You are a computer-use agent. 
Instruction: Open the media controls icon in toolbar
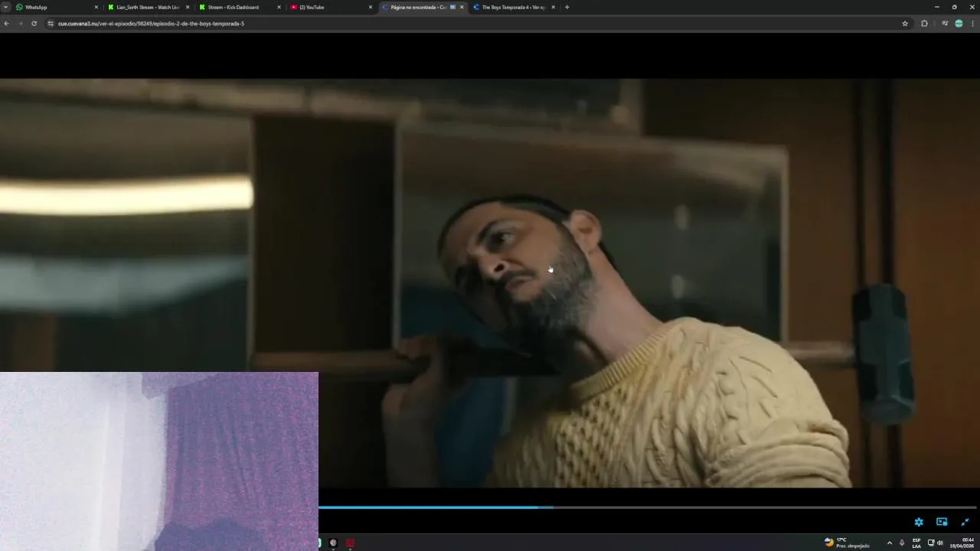pos(945,24)
